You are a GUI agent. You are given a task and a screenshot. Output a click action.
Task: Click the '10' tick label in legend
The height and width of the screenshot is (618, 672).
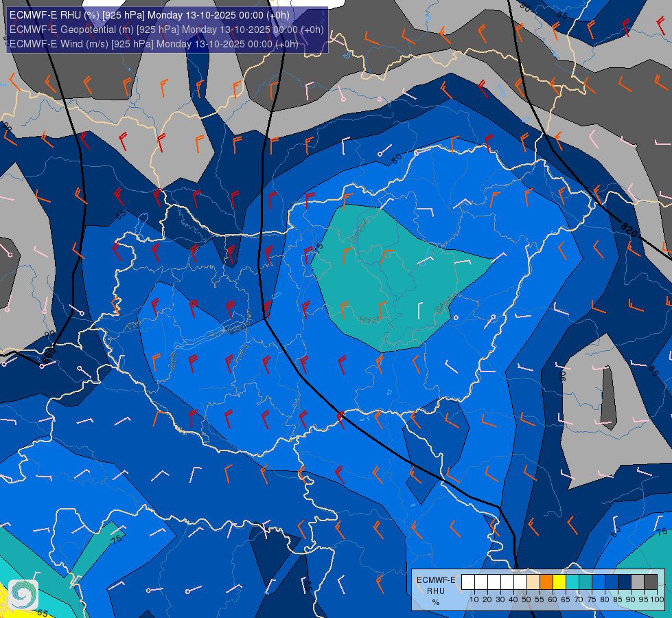click(x=474, y=599)
